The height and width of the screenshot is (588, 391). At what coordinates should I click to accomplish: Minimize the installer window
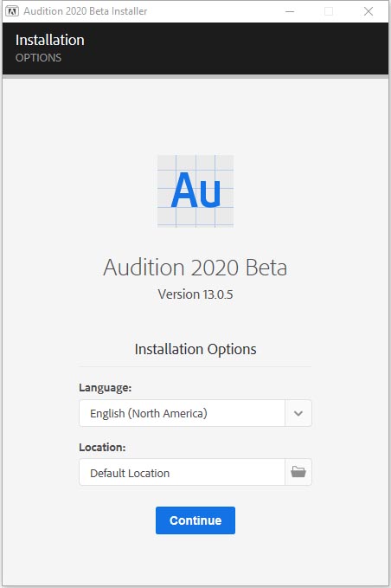(290, 11)
